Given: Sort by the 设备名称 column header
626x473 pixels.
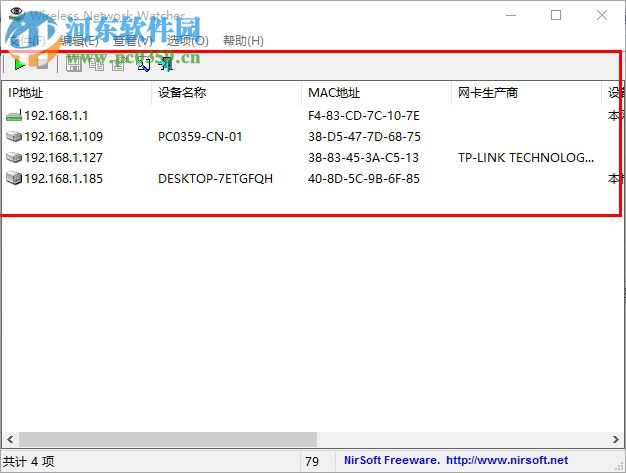Looking at the screenshot, I should coord(226,93).
